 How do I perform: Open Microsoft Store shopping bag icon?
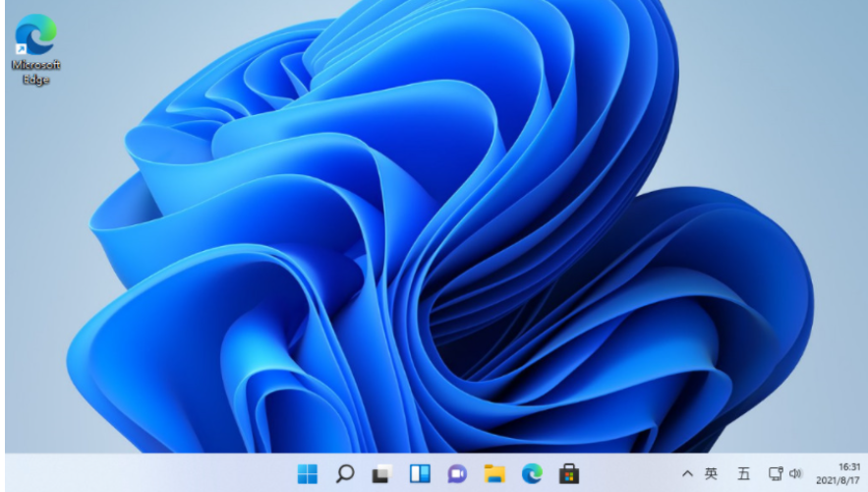tap(569, 473)
